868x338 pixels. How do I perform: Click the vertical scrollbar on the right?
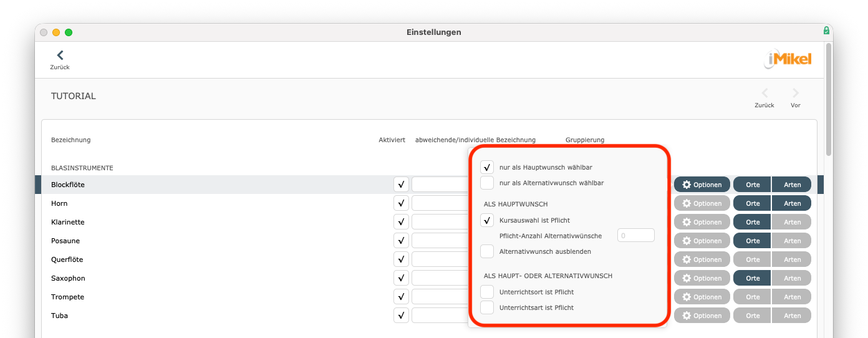tap(828, 100)
